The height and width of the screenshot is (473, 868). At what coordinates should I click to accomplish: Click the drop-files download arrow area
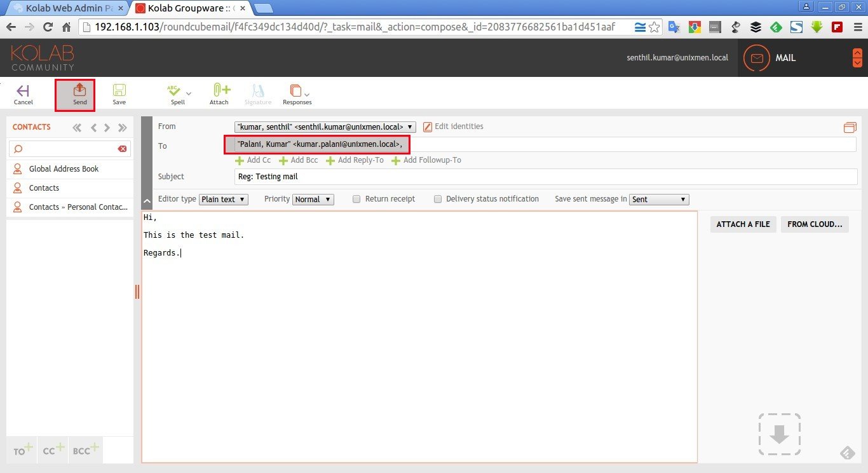point(779,434)
